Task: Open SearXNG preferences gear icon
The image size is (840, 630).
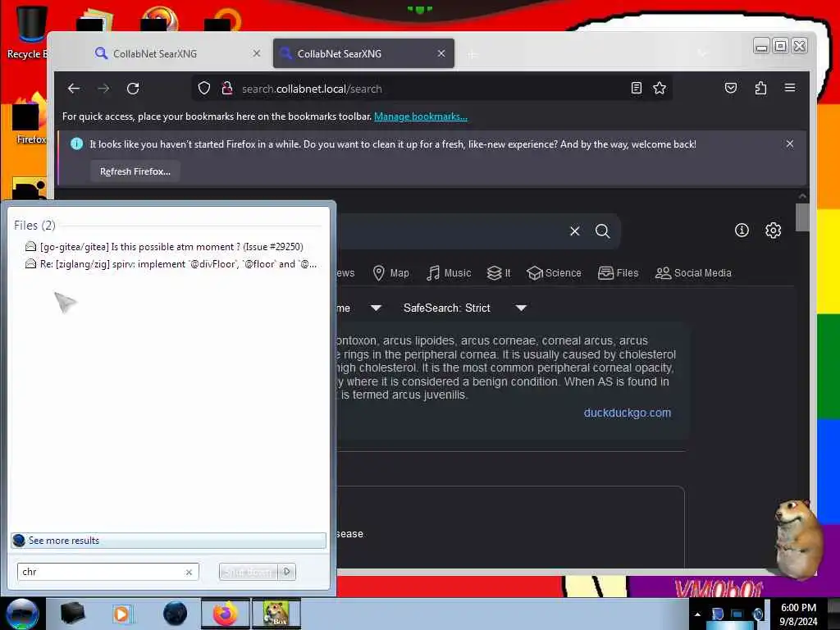Action: (773, 231)
